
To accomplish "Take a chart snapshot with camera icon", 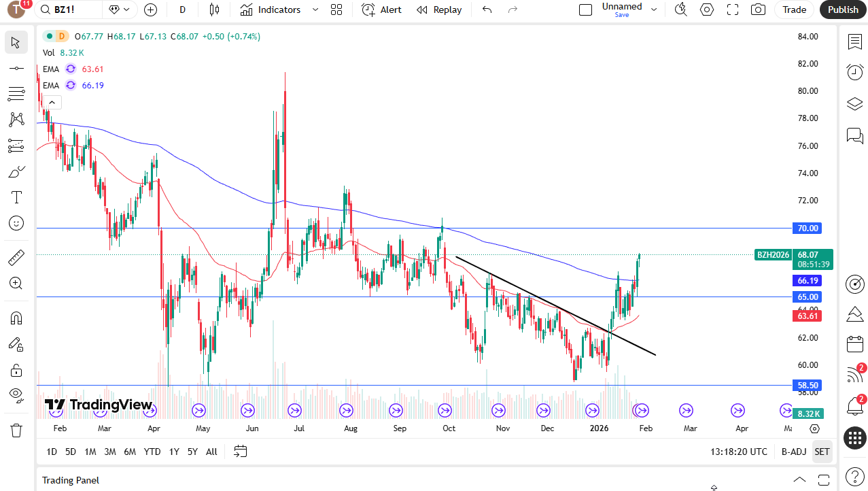I will pos(758,10).
